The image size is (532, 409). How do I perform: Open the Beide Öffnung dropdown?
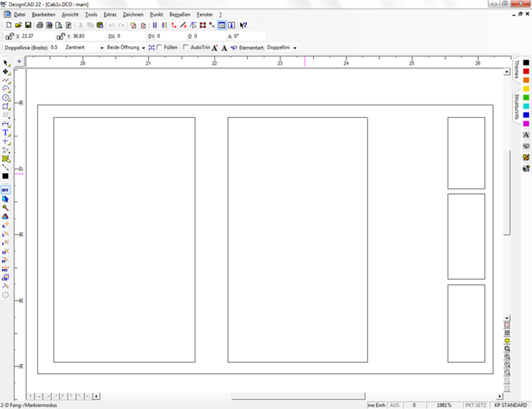[143, 46]
